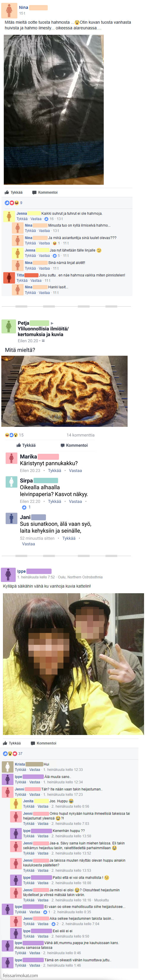Open Yliluonnollisia ilmiöitä group link
Image resolution: width=147 pixels, height=980 pixels.
43,331
